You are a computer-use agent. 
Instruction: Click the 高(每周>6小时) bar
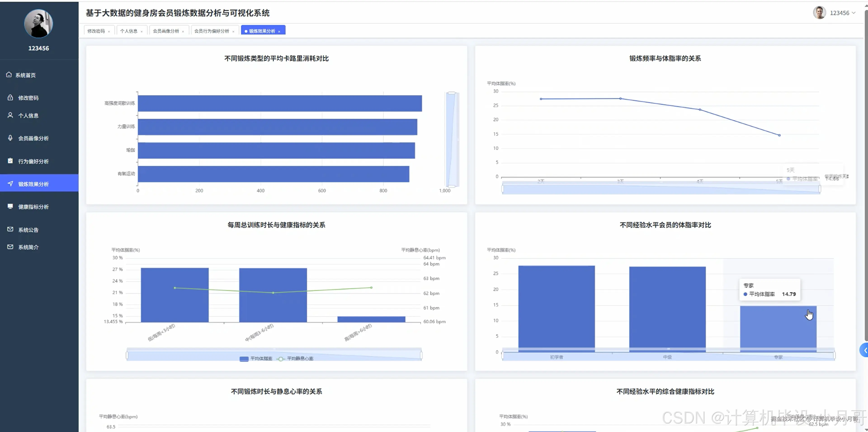point(371,319)
